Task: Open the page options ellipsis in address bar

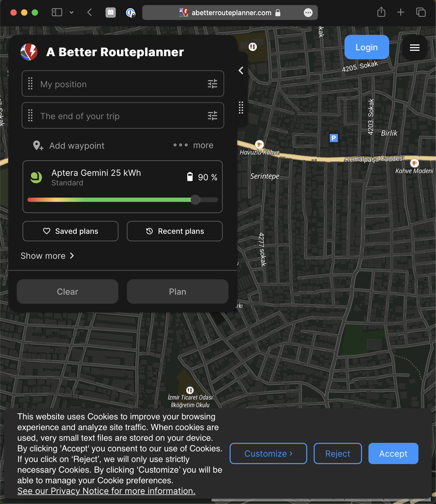Action: click(308, 13)
